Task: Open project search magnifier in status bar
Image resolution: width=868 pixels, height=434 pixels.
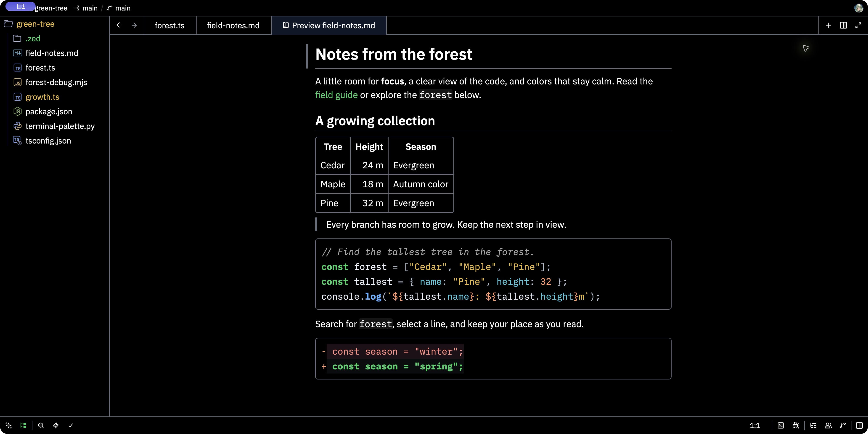Action: tap(41, 425)
